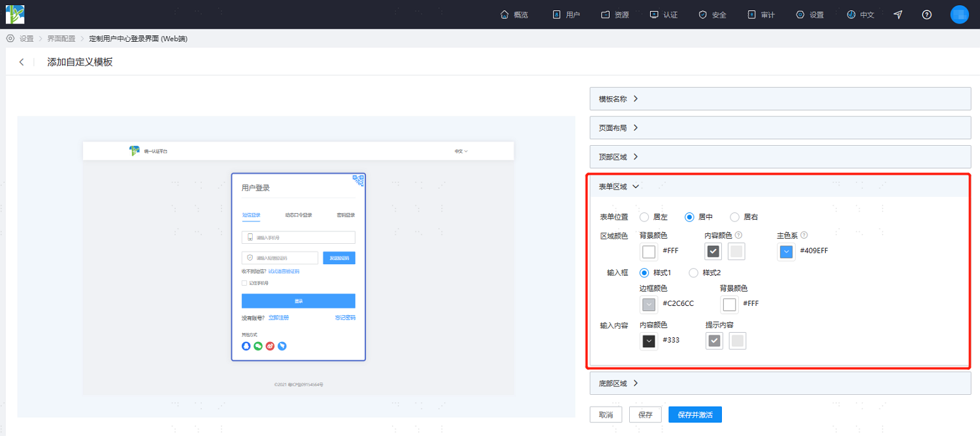
Task: Open the 审计 audit menu
Action: tap(761, 14)
